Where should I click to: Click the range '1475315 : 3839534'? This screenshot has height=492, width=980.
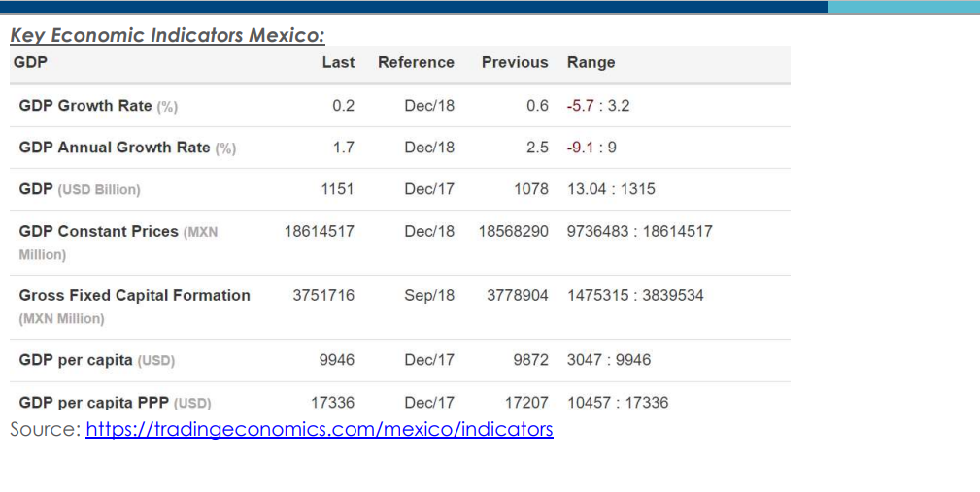click(635, 295)
